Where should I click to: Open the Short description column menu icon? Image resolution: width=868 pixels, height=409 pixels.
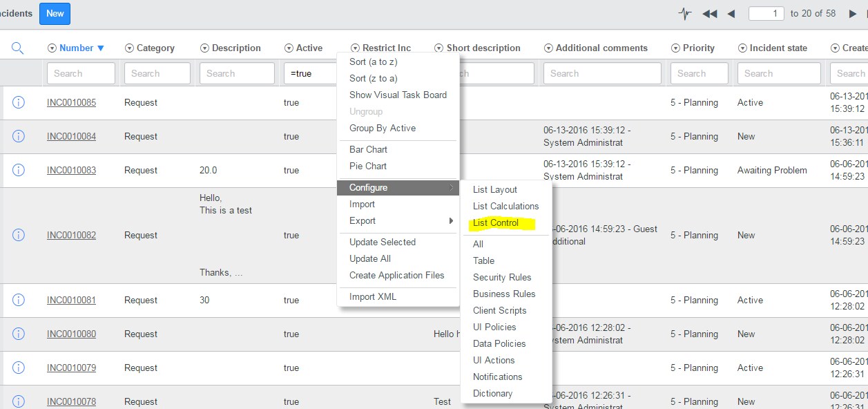coord(439,48)
